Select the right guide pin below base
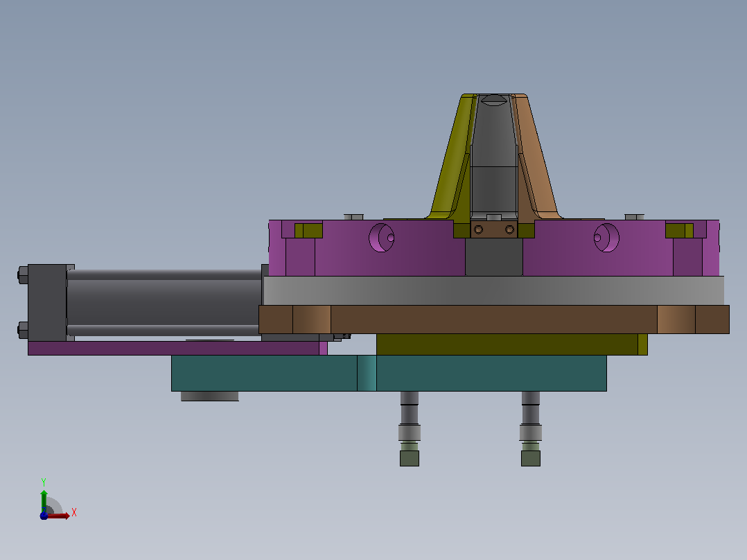 pyautogui.click(x=530, y=428)
